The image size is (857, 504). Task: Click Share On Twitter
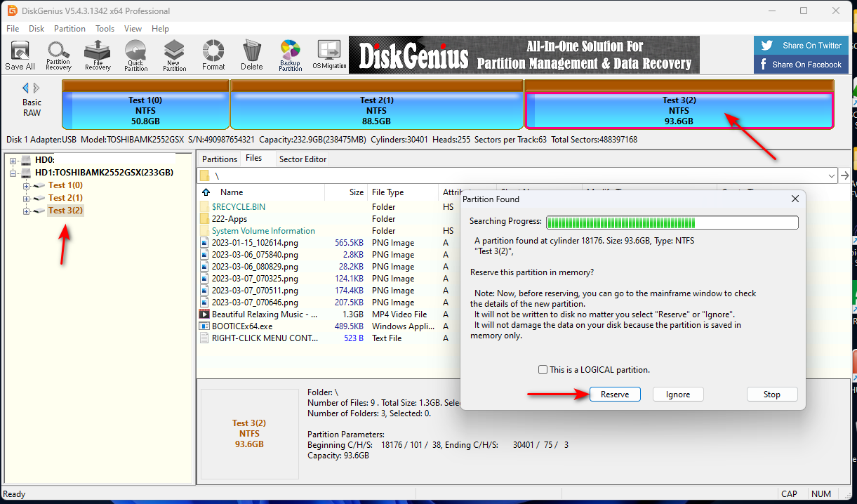[x=801, y=46]
